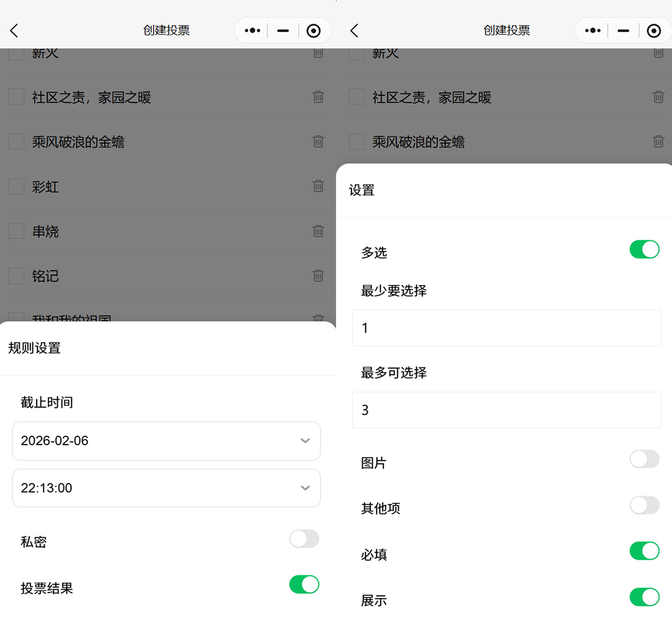Delete 乘风破浪的金蟾 in the right screen
Screen dimensions: 672x635
click(x=658, y=141)
